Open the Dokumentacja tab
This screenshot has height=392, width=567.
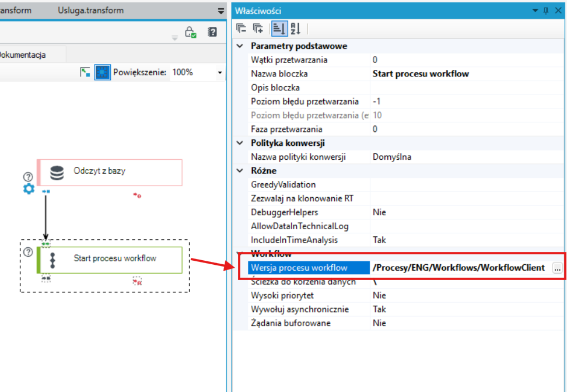pyautogui.click(x=22, y=55)
